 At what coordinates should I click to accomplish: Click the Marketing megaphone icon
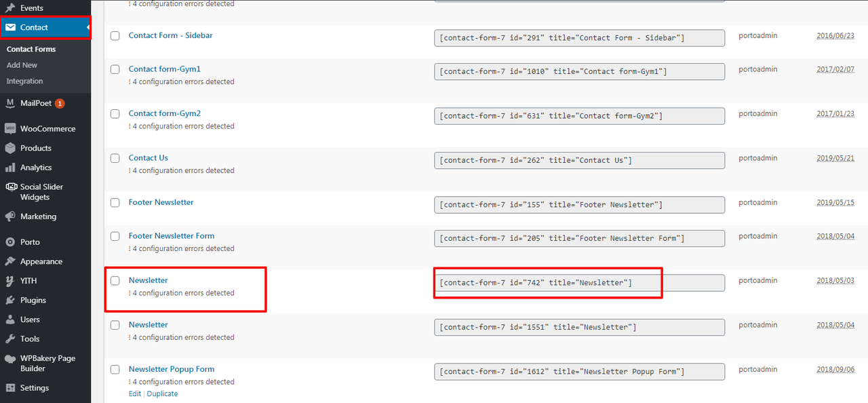coord(10,217)
